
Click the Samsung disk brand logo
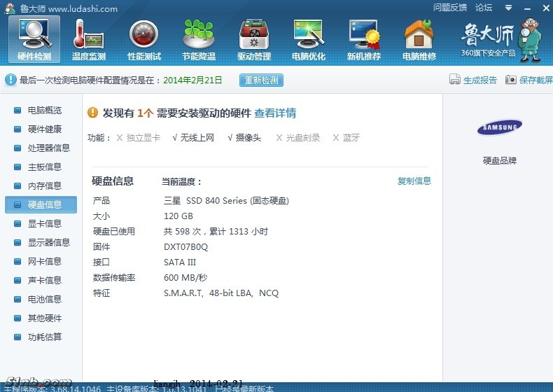499,127
